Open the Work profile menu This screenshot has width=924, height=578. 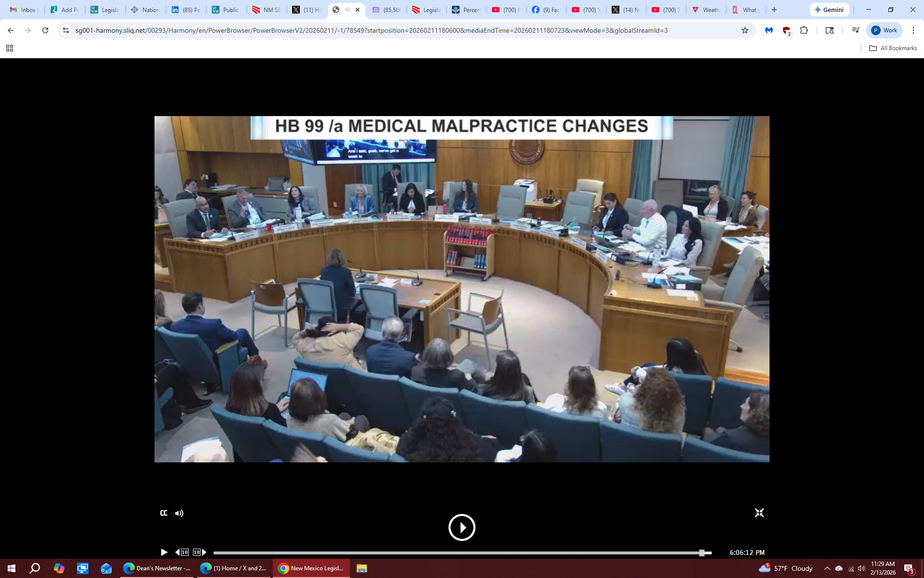[884, 30]
